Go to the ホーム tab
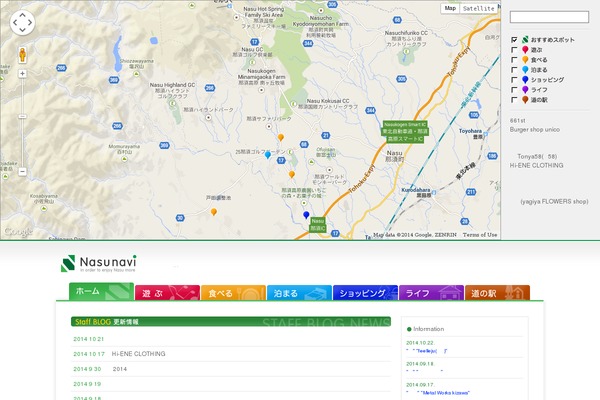 [101, 292]
